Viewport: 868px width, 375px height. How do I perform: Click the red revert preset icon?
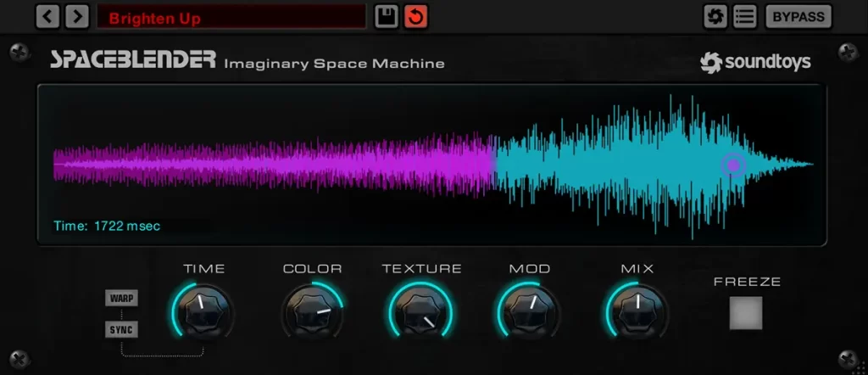pos(415,16)
